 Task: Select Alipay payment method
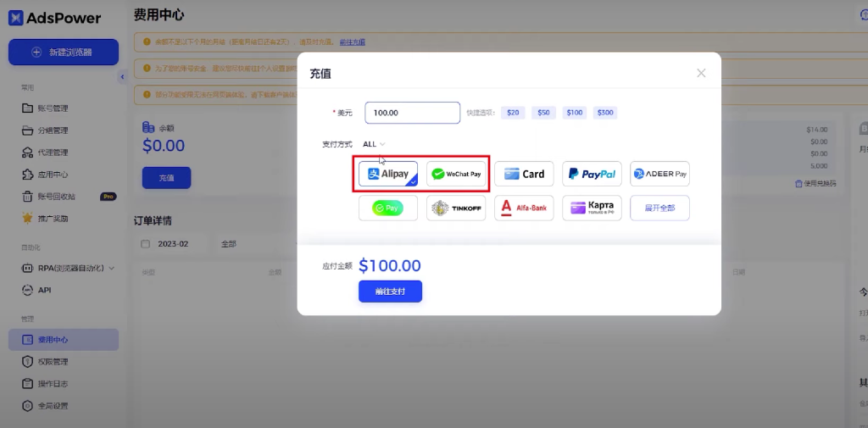[x=388, y=174]
